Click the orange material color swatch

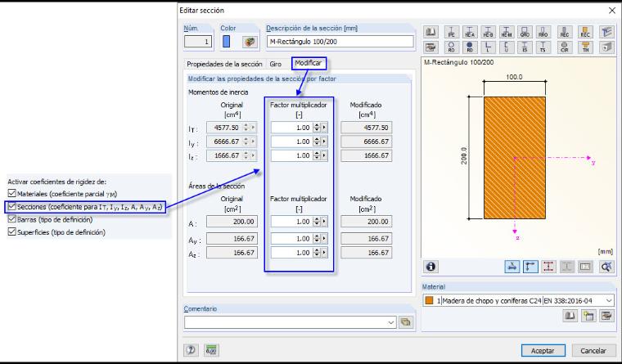click(429, 301)
